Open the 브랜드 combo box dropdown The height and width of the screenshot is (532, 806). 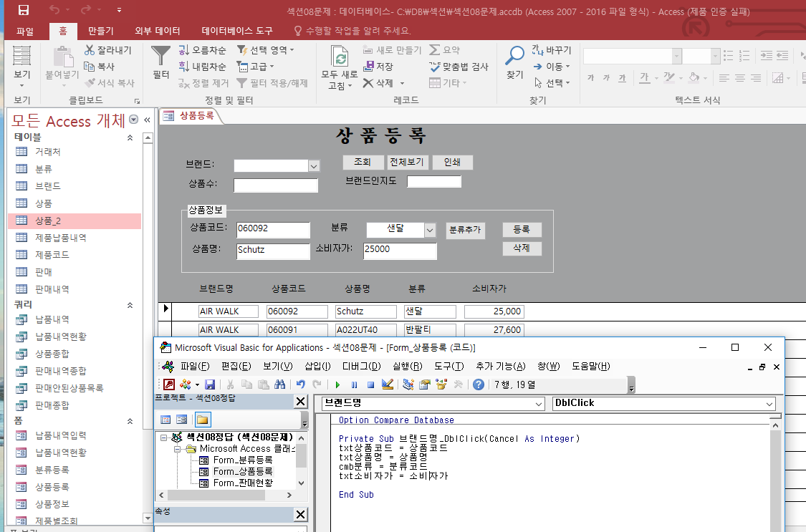tap(313, 166)
